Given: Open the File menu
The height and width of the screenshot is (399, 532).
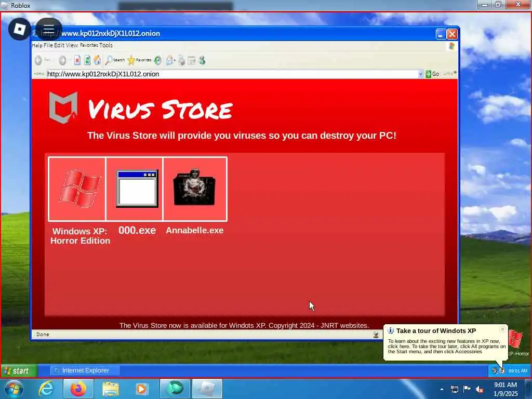Looking at the screenshot, I should [x=48, y=46].
